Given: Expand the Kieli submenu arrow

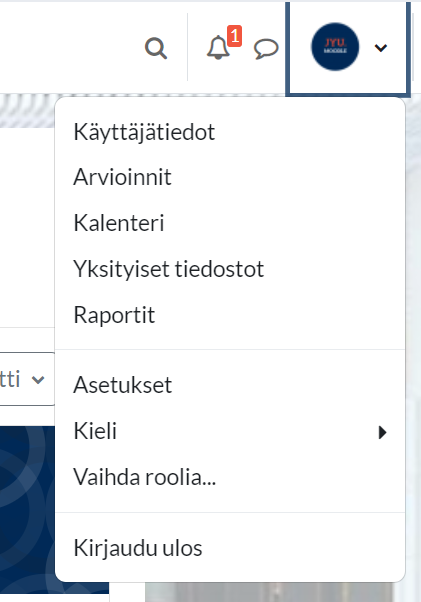Looking at the screenshot, I should [x=382, y=432].
